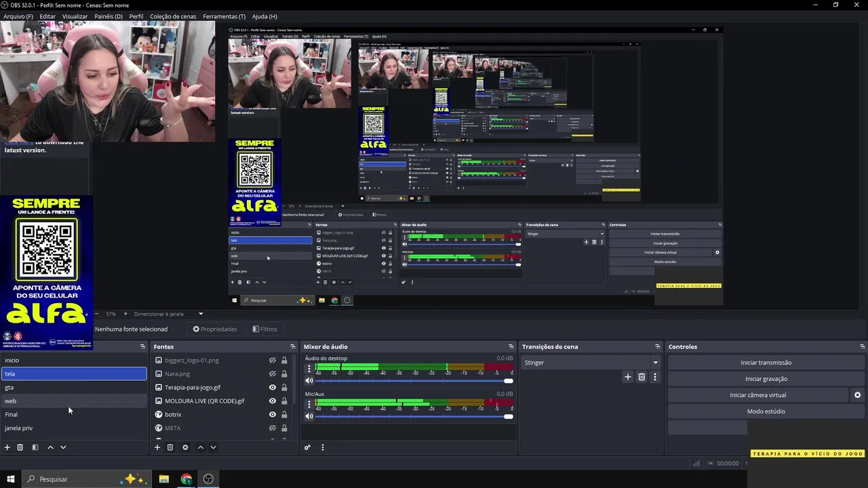Remove the Stinger transition with trash icon
The height and width of the screenshot is (488, 868).
click(x=642, y=377)
